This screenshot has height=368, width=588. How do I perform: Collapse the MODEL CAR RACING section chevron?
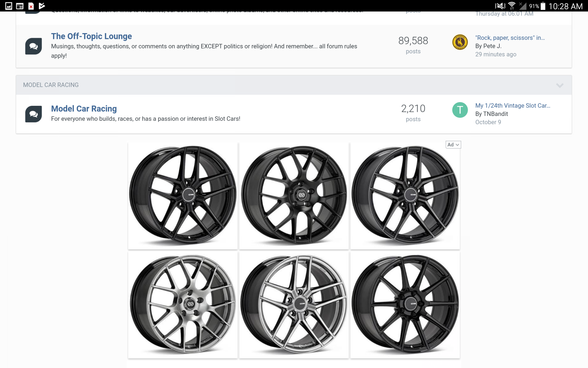[560, 86]
